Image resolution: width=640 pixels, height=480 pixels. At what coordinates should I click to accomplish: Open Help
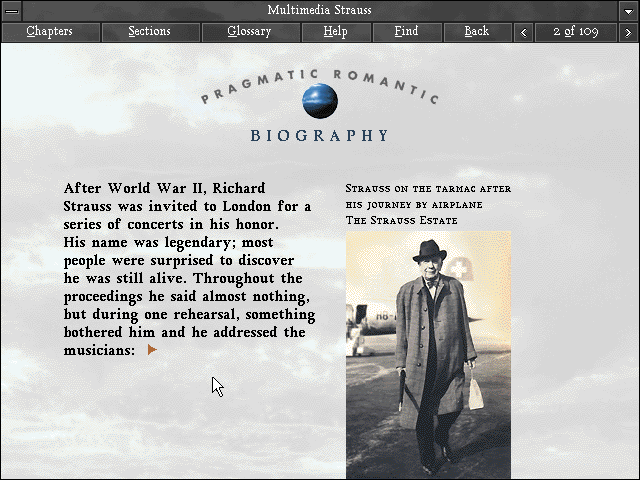click(x=336, y=32)
